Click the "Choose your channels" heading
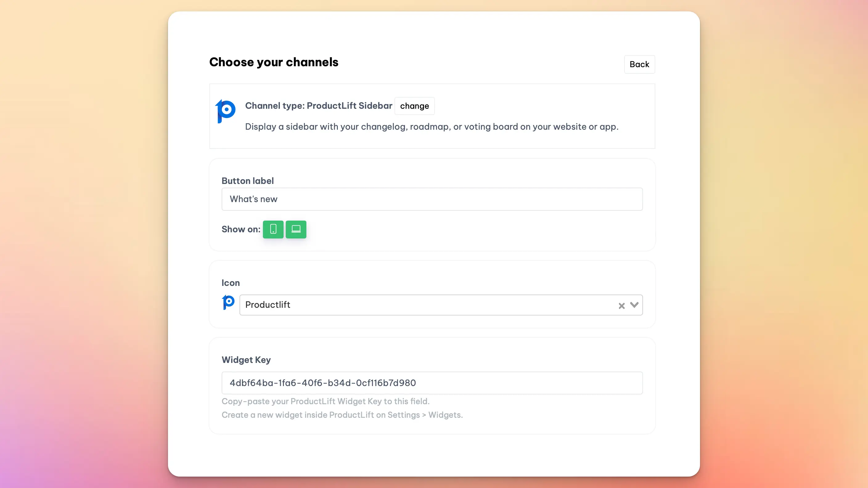This screenshot has width=868, height=488. [274, 62]
